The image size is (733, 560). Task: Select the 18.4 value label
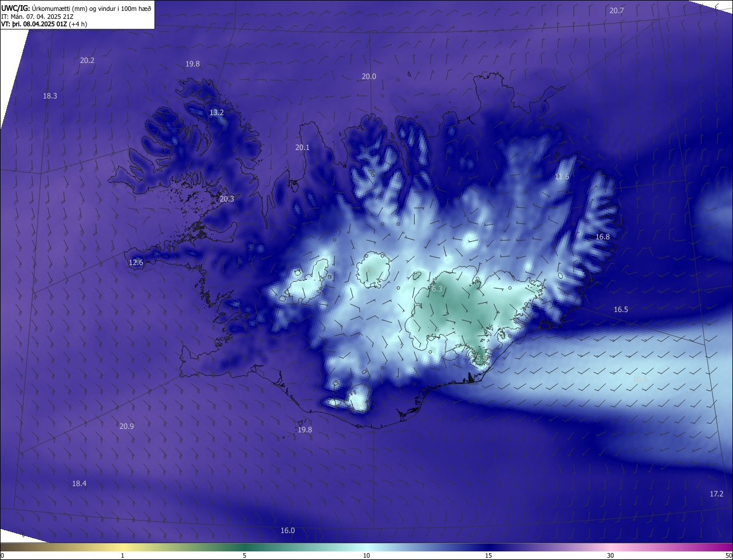tap(79, 483)
